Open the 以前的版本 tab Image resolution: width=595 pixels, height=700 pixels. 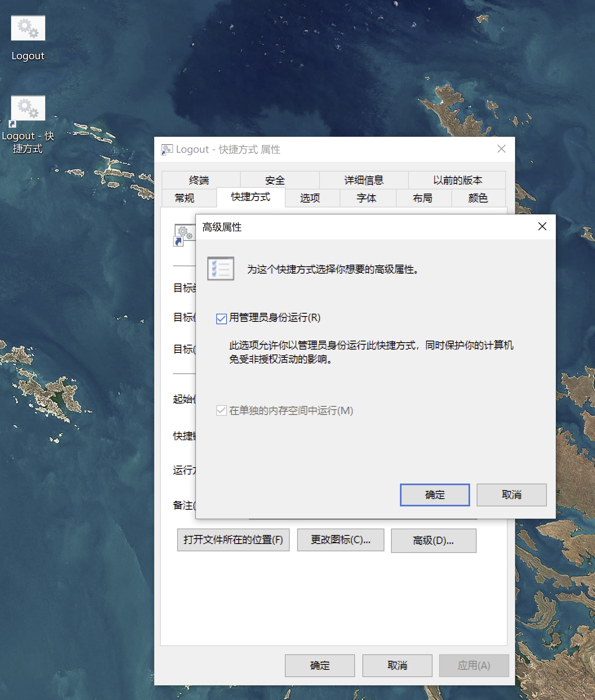coord(457,180)
